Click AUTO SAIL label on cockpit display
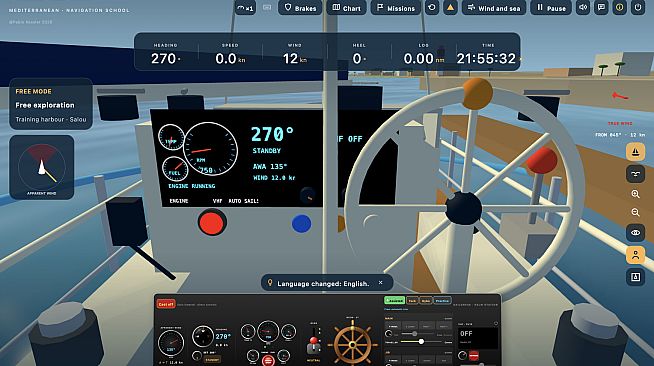Image resolution: width=654 pixels, height=366 pixels. (244, 201)
